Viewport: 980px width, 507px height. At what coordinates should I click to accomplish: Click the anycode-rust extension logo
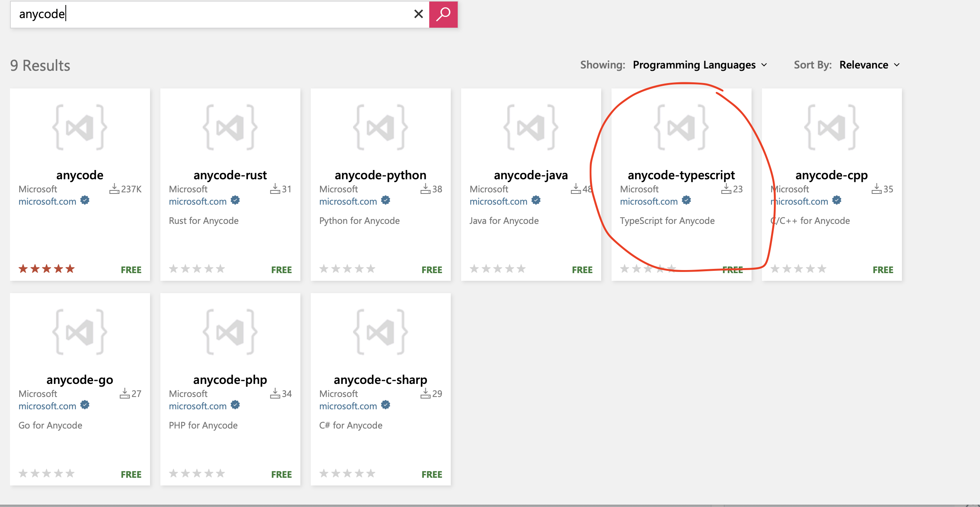[230, 127]
